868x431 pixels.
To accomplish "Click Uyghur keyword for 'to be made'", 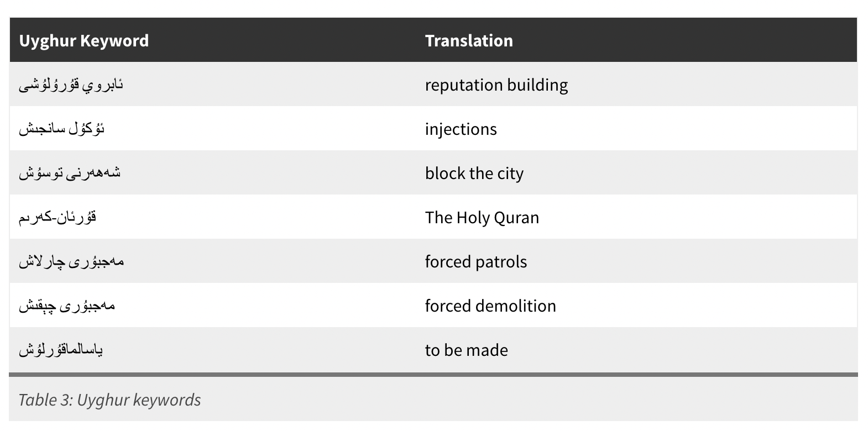I will coord(61,350).
